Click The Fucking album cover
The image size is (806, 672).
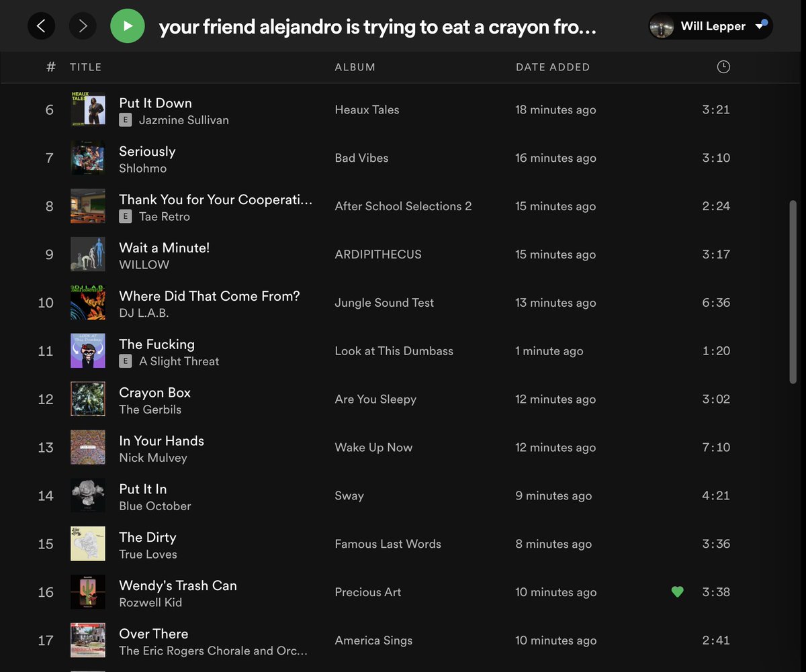(x=88, y=351)
